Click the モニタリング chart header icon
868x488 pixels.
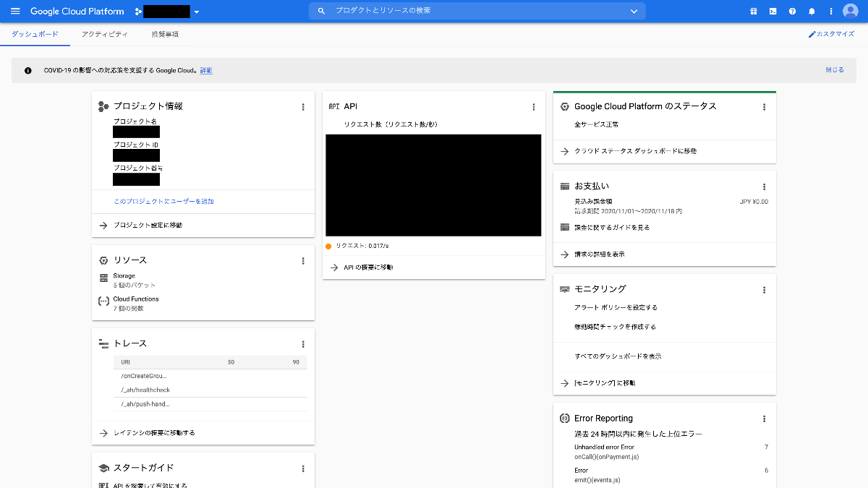pos(565,289)
